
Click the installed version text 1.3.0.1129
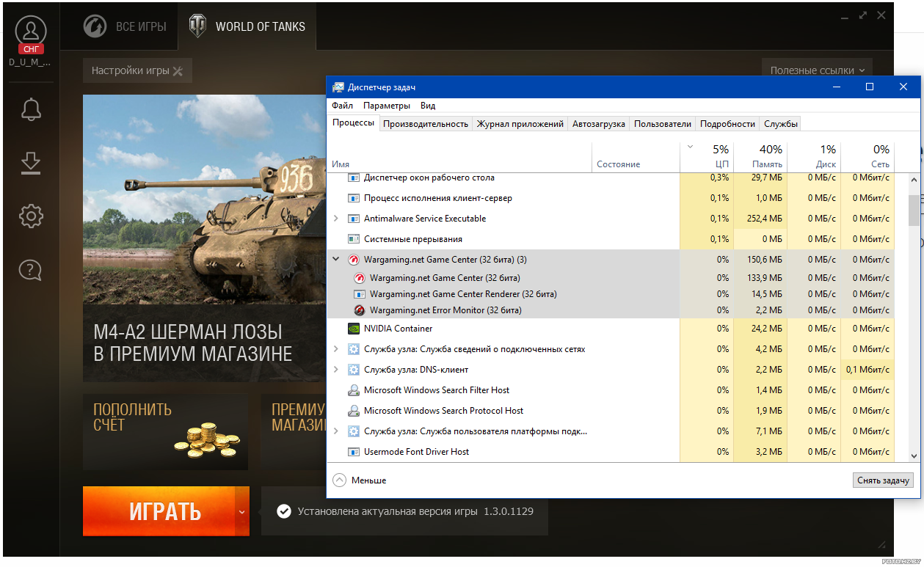pyautogui.click(x=509, y=511)
